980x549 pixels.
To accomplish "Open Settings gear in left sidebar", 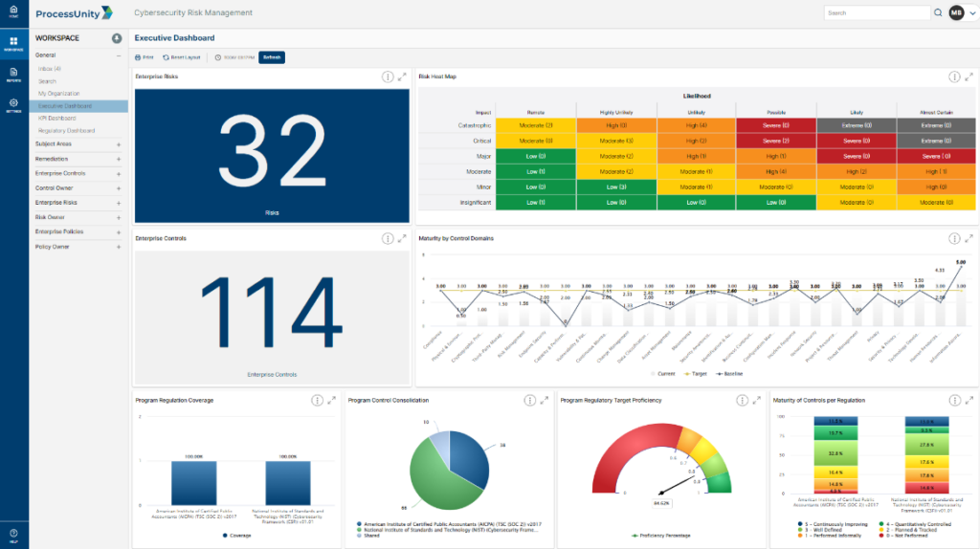I will click(x=13, y=104).
